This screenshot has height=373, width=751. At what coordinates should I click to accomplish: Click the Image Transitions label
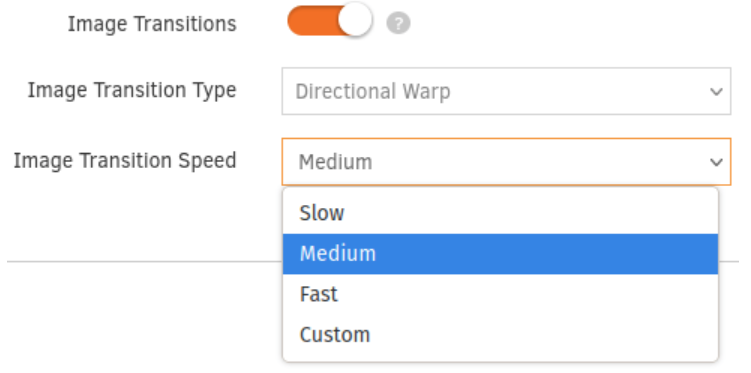(152, 23)
